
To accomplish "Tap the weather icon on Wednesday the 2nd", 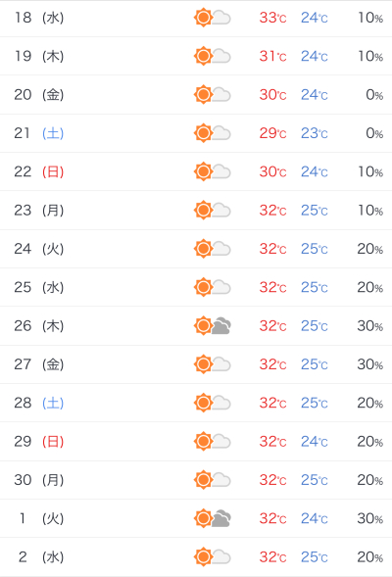I will [212, 556].
